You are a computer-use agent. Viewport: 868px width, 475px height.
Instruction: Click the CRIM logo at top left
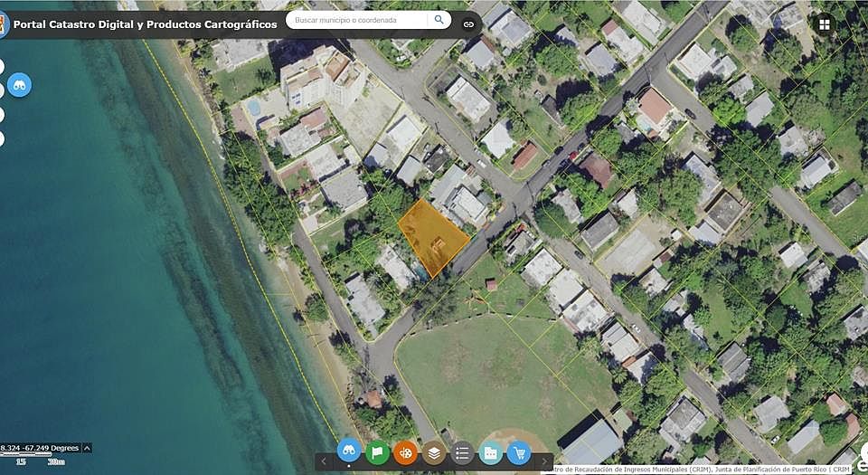click(3, 24)
